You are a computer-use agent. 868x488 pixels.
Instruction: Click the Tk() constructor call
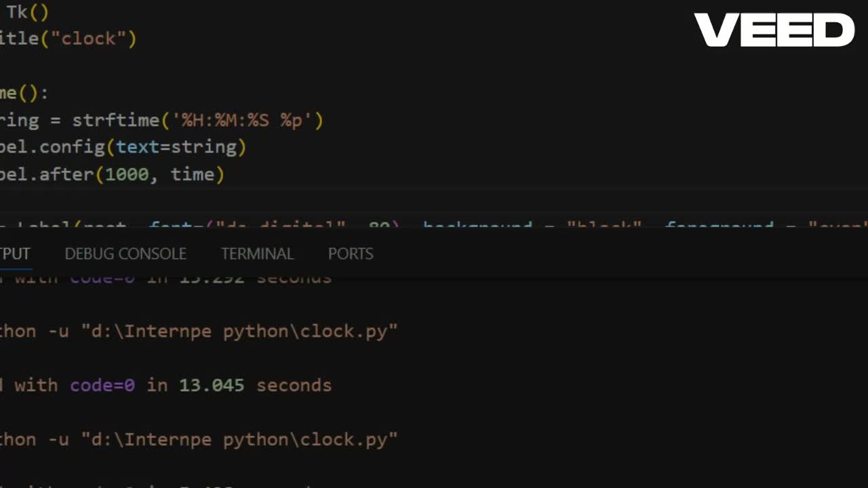click(27, 12)
